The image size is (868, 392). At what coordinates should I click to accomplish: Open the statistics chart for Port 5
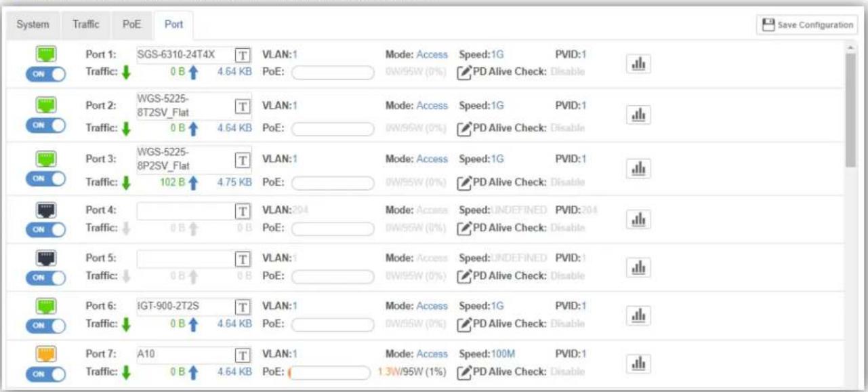point(638,267)
